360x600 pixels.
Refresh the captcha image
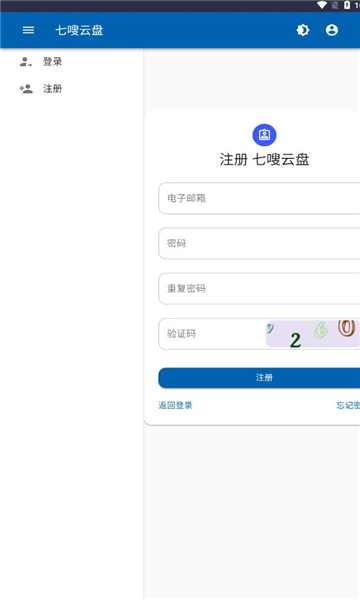point(313,334)
